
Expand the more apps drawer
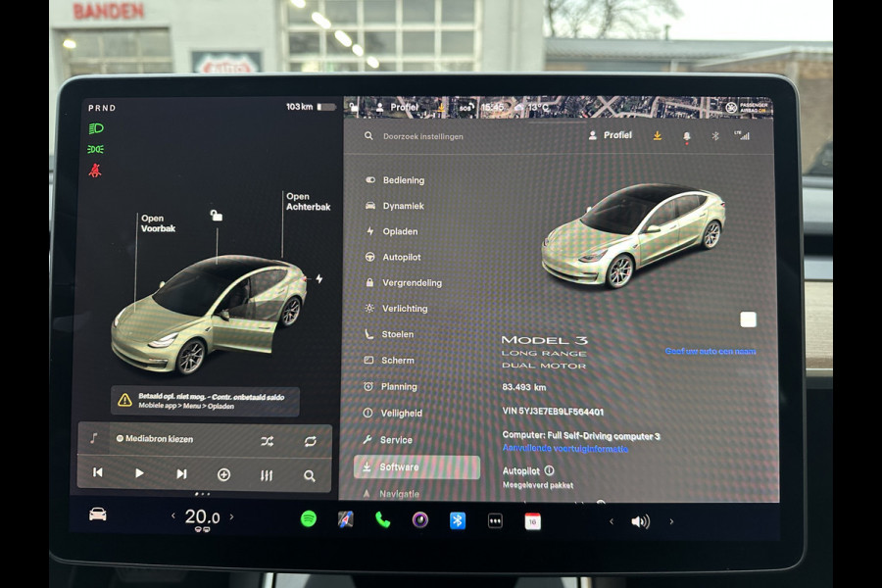493,519
